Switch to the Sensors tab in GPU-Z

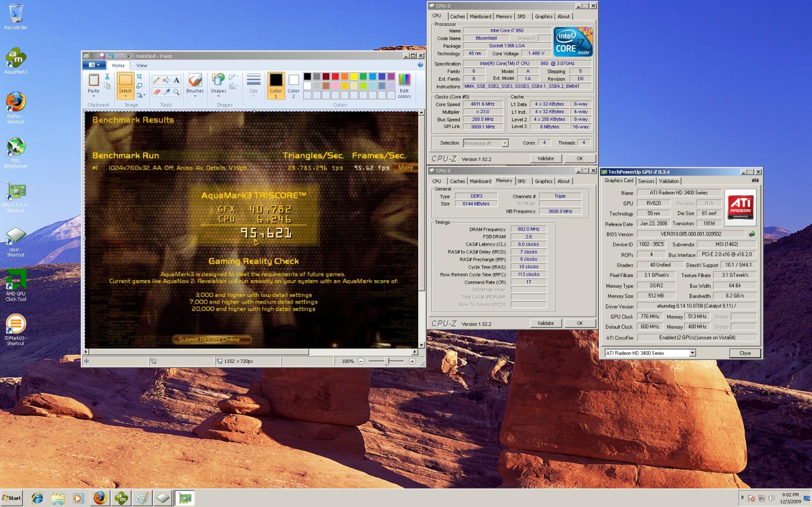[x=646, y=181]
